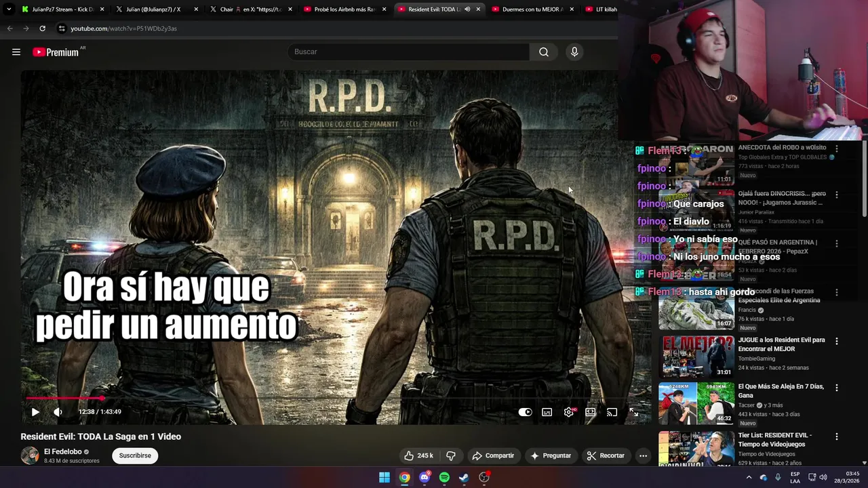The width and height of the screenshot is (868, 488).
Task: Switch to Duermes con tu MEJOR tab
Action: tap(531, 9)
